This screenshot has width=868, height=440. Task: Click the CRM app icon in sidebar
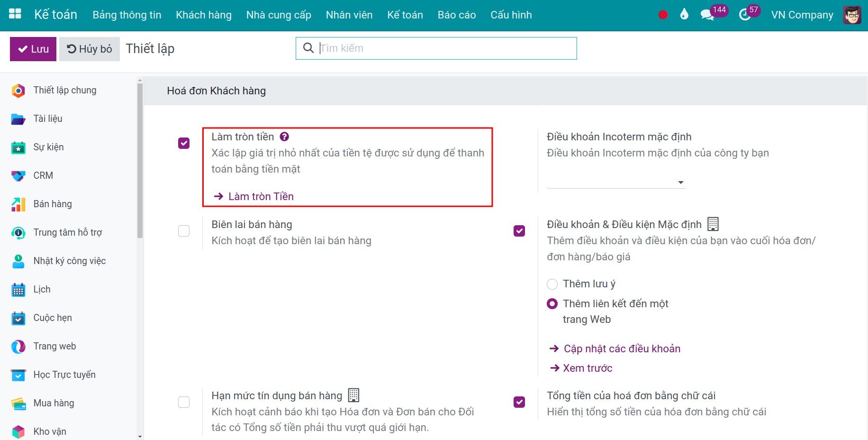(x=18, y=176)
